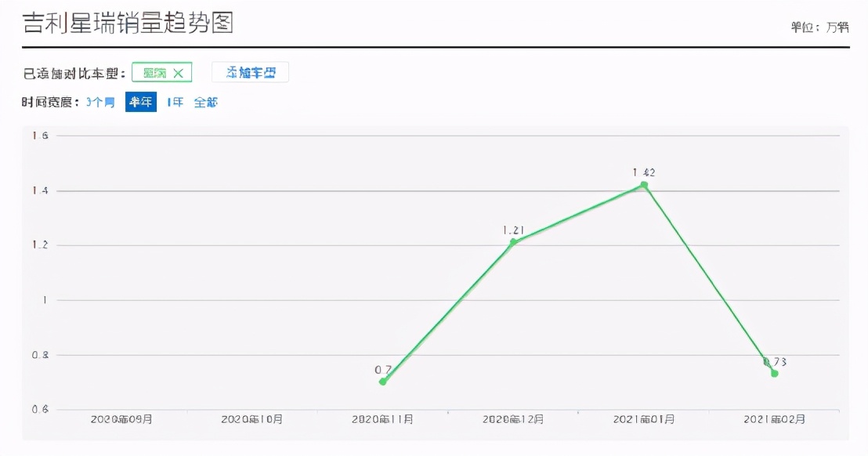Click the 2020年10月 axis label
Viewport: 868px width, 456px height.
pos(252,419)
